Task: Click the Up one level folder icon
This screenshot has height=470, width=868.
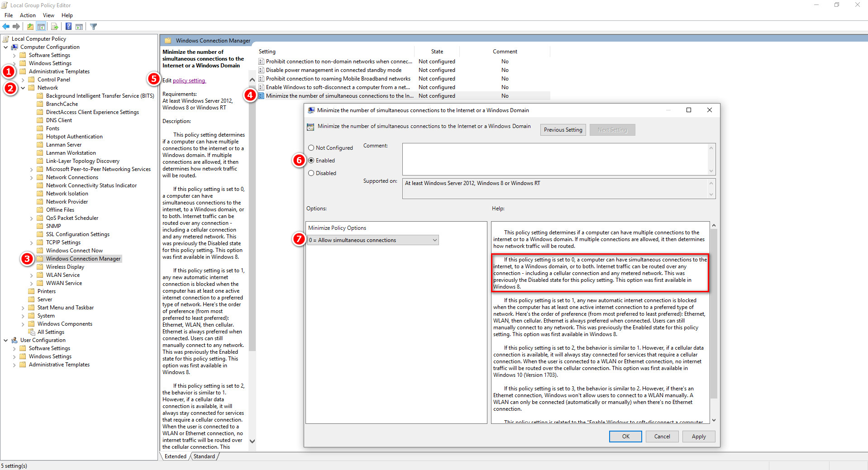Action: pyautogui.click(x=30, y=27)
